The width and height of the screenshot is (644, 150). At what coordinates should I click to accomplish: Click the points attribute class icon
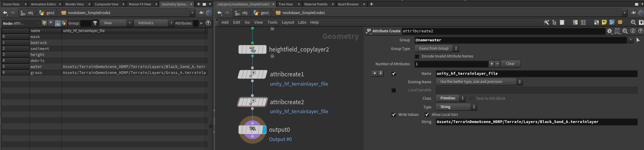[x=45, y=23]
